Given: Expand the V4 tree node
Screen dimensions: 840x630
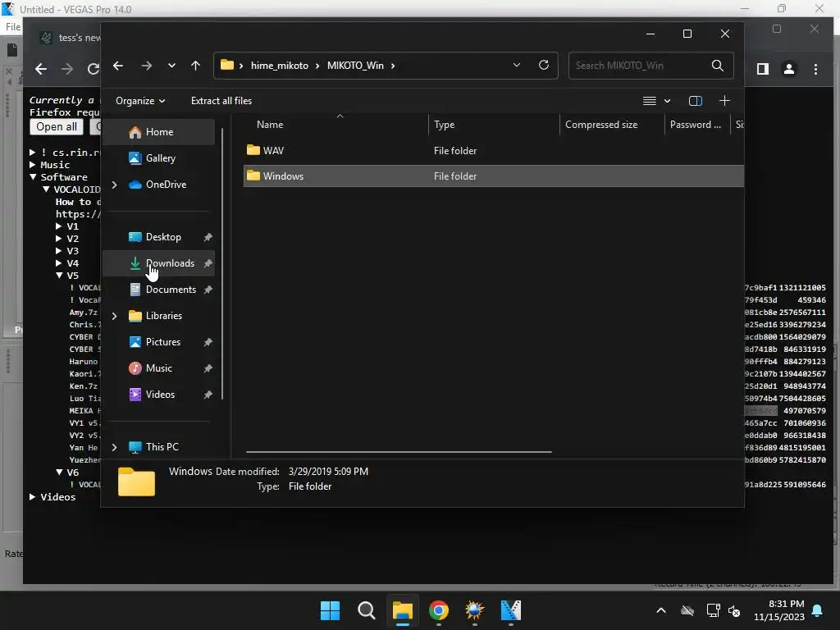Looking at the screenshot, I should click(x=59, y=263).
